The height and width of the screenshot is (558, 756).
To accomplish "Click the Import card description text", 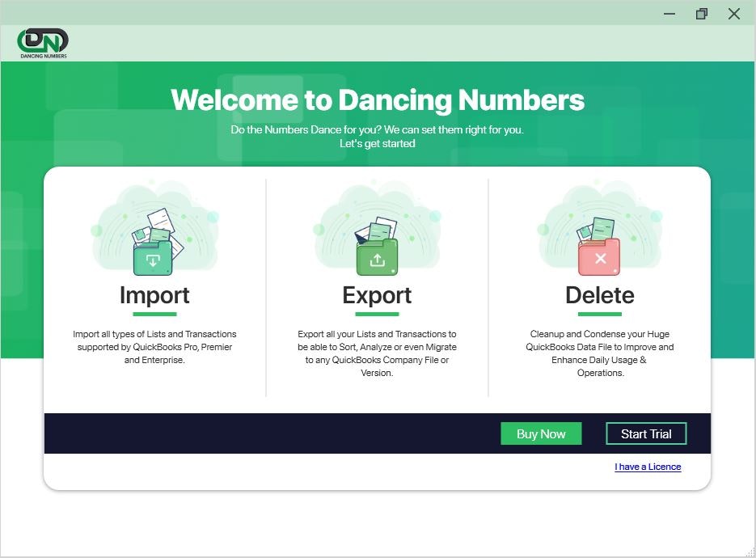I will point(154,346).
